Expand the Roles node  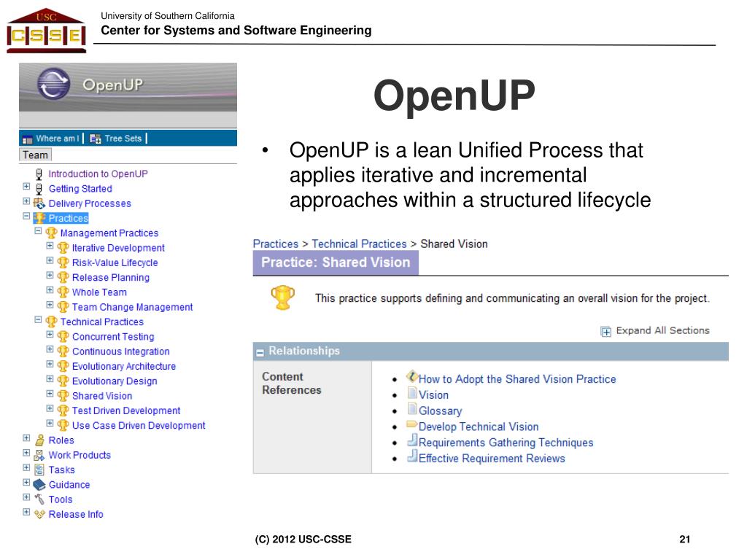click(x=26, y=437)
